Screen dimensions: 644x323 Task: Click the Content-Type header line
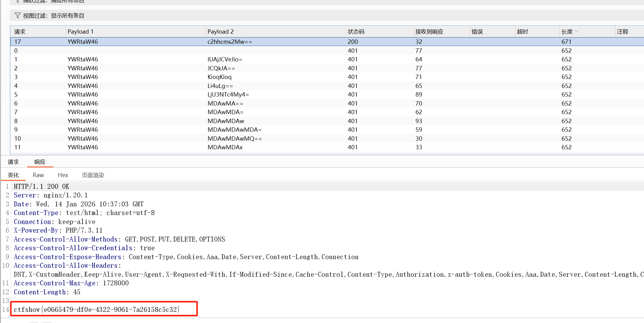(x=84, y=213)
